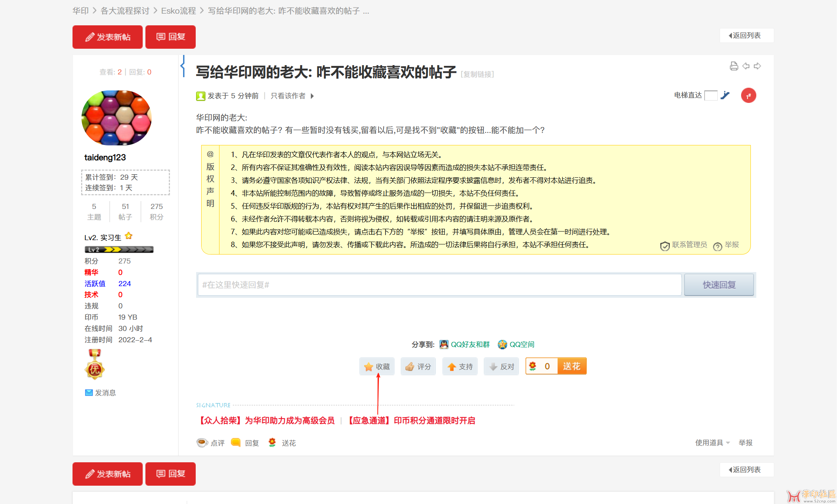This screenshot has height=504, width=837.
Task: Collapse the author sidebar with blue chevron
Action: pos(183,66)
